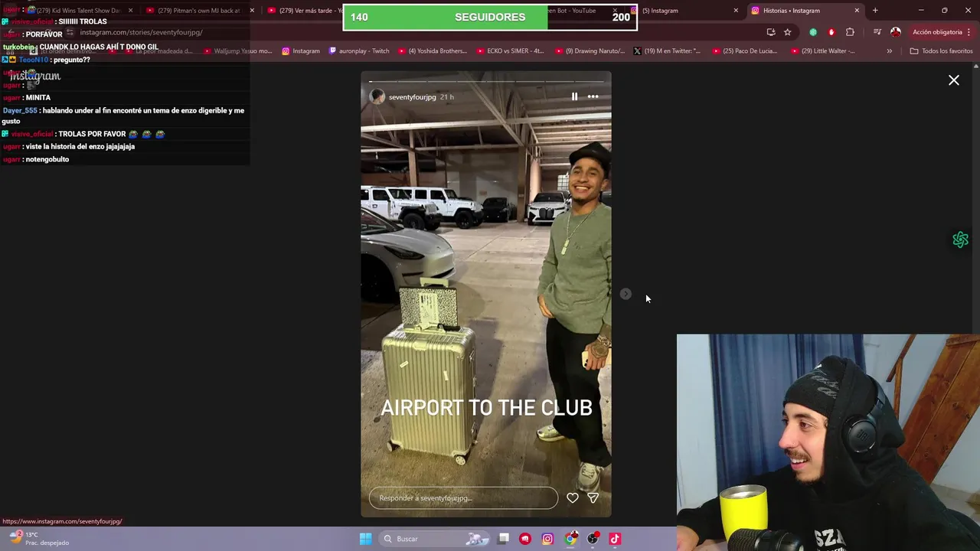Open the story three-dot options menu
Viewport: 980px width, 551px height.
[x=593, y=96]
